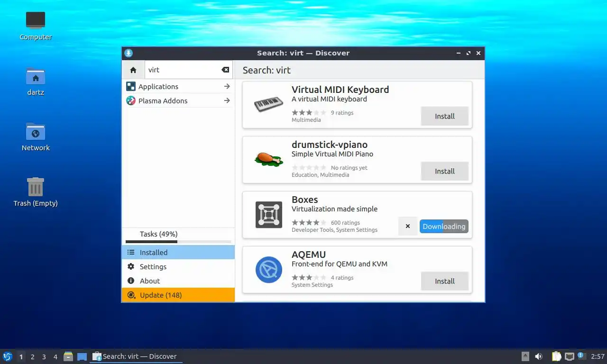Click the removable media eject tray icon

coord(525,356)
